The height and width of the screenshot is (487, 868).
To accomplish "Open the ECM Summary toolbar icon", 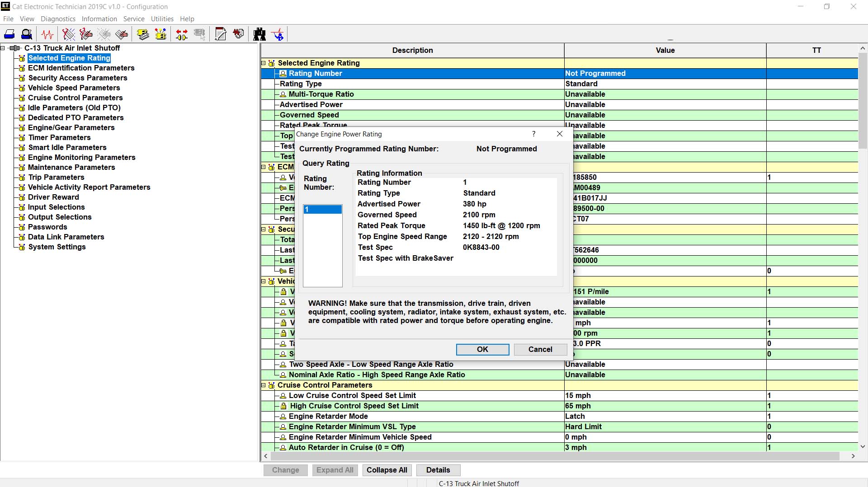I will pos(143,34).
